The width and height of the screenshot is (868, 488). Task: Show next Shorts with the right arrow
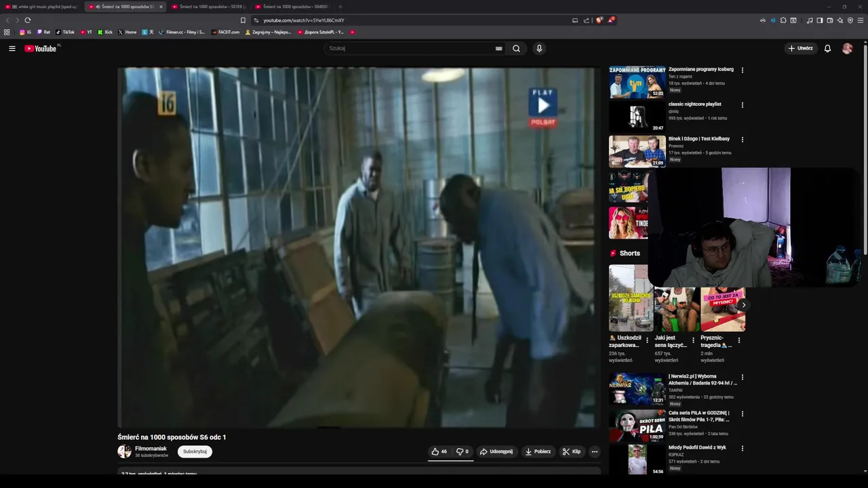[x=743, y=305]
